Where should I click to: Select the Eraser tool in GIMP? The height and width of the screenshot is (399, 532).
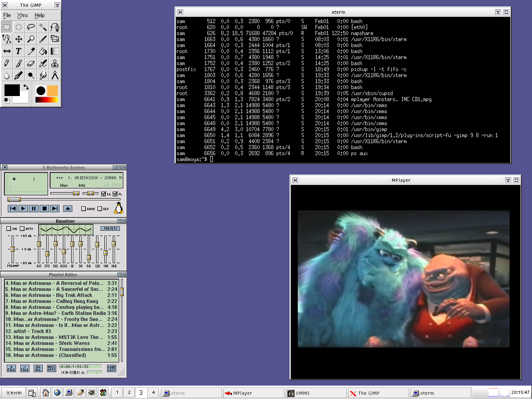coord(31,63)
